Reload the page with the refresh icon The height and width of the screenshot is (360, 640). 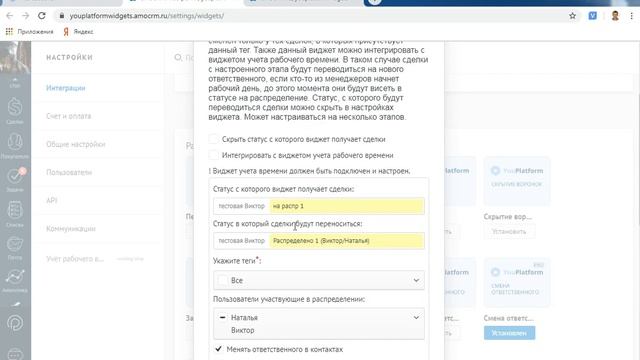tap(42, 16)
